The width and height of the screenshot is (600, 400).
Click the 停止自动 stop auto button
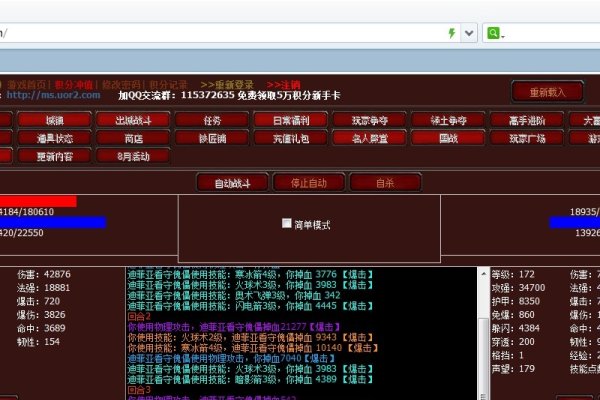pos(309,183)
